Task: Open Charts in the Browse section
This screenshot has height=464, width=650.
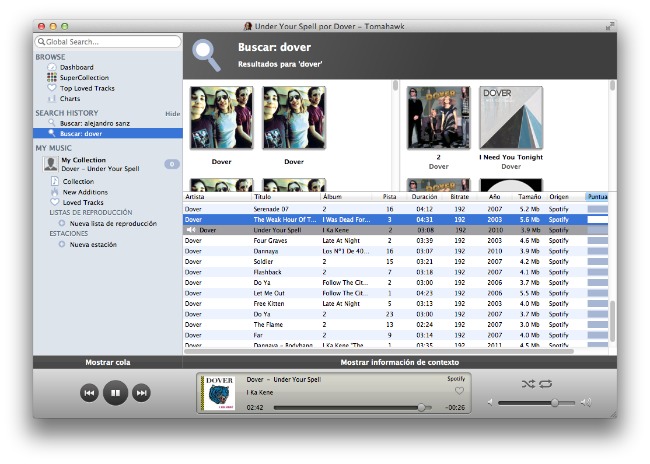Action: pos(70,99)
